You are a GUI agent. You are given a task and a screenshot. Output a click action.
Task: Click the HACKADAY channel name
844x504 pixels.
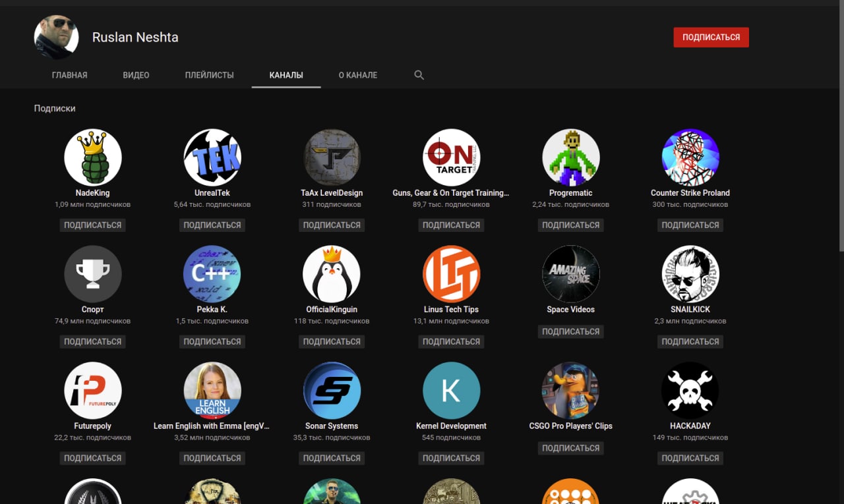[x=690, y=426]
